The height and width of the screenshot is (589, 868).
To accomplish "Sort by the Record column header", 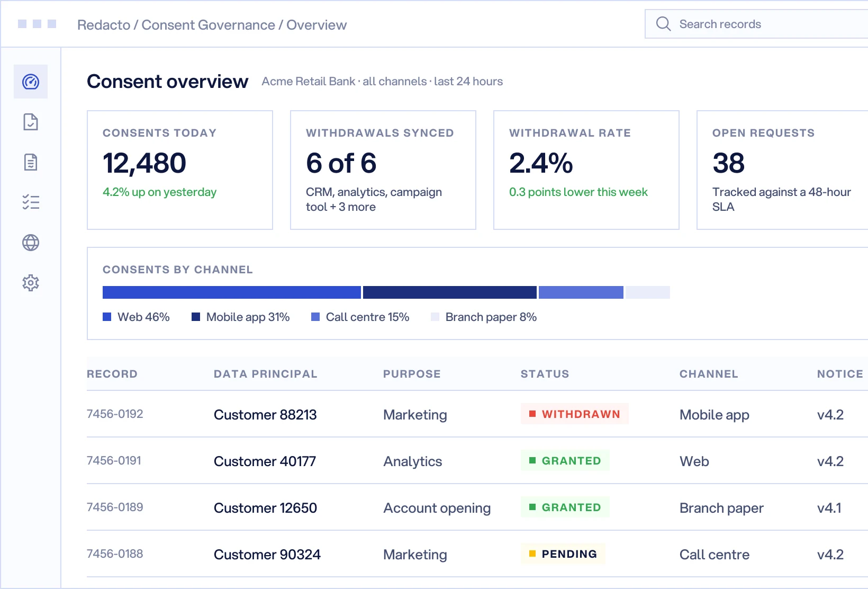I will pos(112,374).
